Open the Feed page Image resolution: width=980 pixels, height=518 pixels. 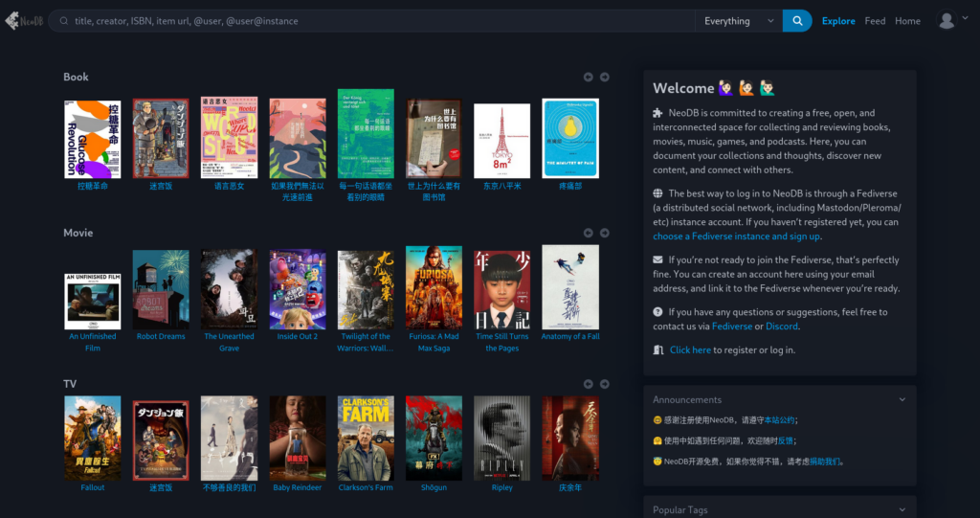(x=875, y=21)
